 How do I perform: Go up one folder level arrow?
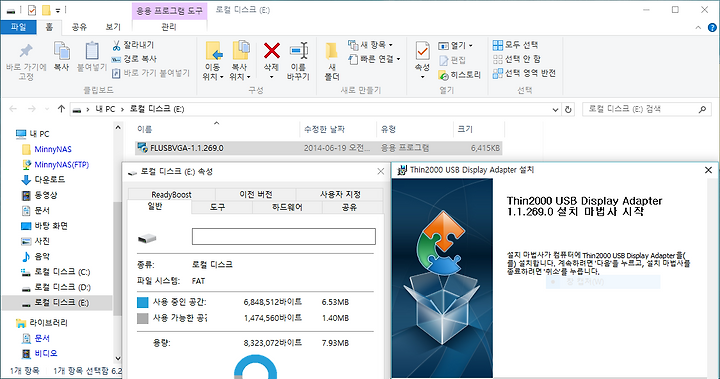[x=61, y=109]
